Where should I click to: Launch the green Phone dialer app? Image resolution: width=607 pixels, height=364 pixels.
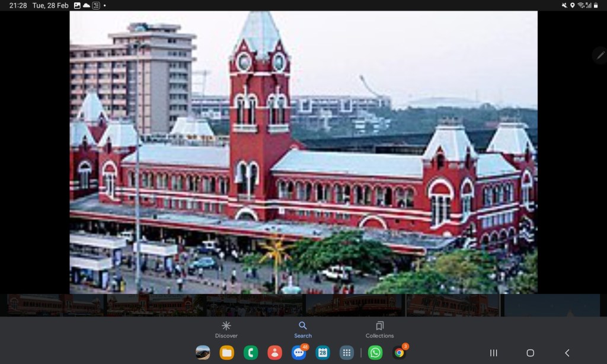(251, 353)
